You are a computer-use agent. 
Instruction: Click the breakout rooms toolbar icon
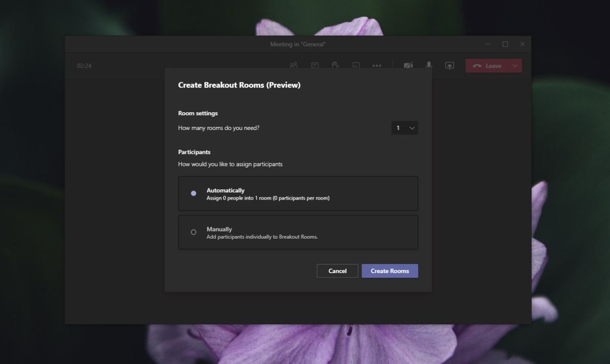coord(356,65)
